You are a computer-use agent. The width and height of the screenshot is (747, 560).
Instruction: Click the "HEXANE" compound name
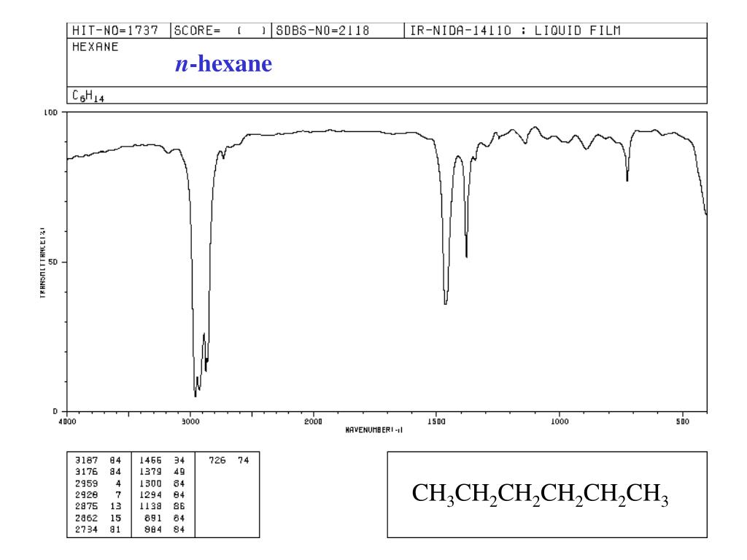pos(96,47)
